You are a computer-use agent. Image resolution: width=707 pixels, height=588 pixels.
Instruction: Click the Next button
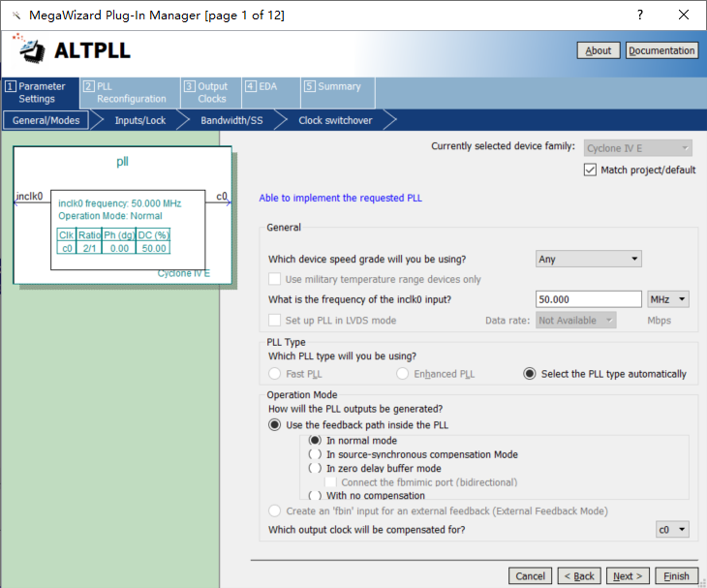pos(628,575)
